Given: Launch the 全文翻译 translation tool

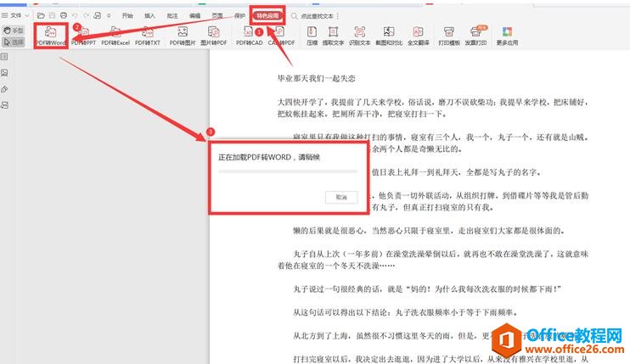Looking at the screenshot, I should (x=419, y=36).
